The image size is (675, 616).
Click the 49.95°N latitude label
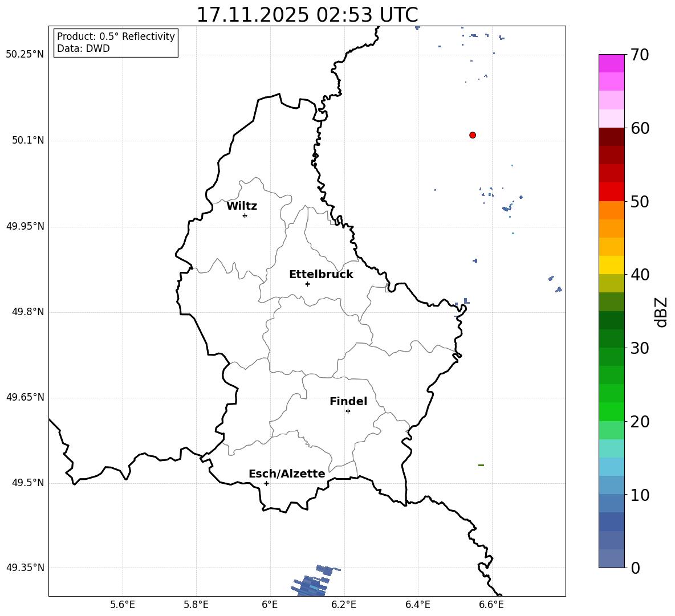[25, 226]
